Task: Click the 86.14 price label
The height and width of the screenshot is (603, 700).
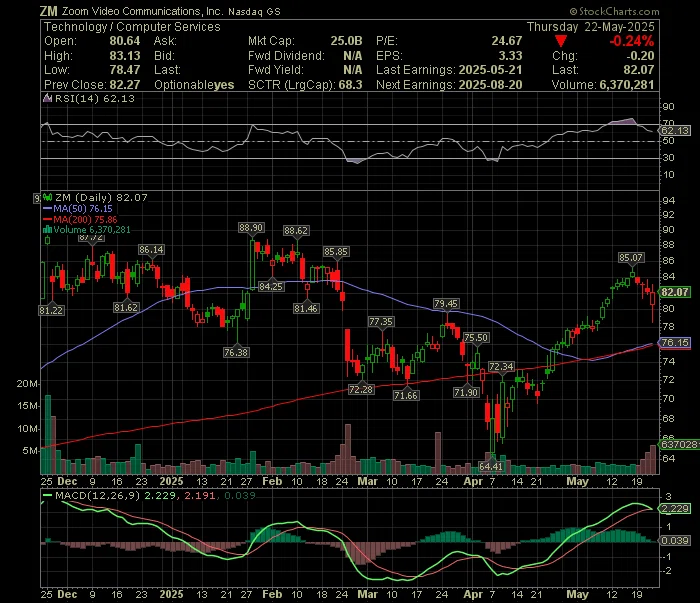Action: click(151, 250)
